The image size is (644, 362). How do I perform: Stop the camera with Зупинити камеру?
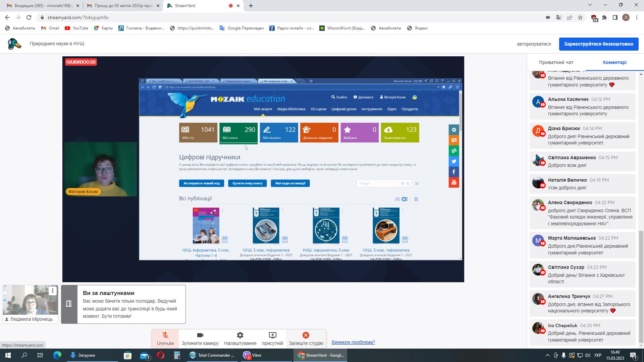click(200, 339)
